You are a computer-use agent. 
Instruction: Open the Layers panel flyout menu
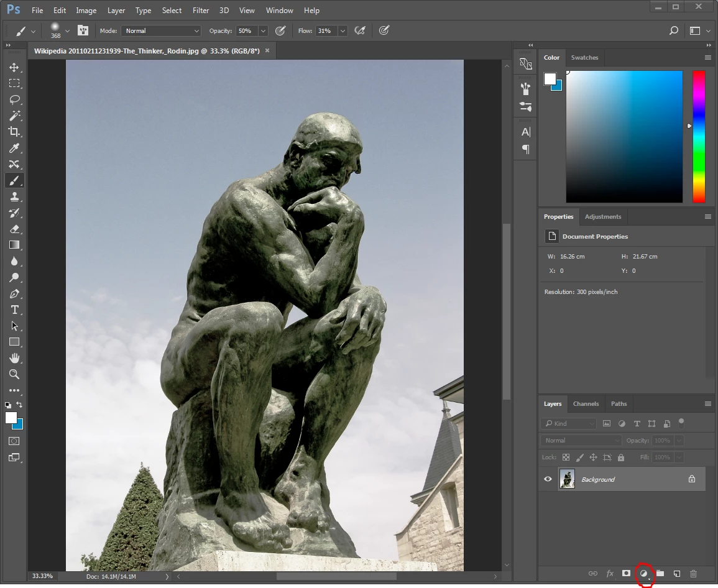coord(708,404)
